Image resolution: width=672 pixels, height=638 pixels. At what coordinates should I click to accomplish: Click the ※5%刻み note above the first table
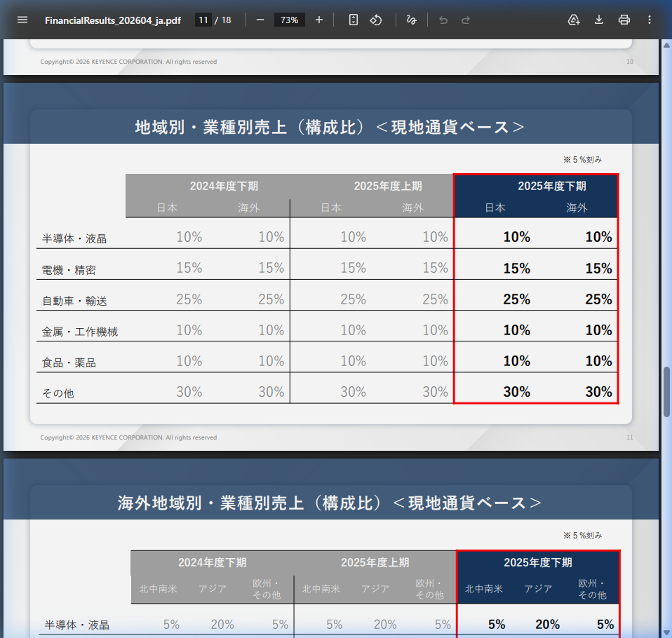click(x=582, y=160)
